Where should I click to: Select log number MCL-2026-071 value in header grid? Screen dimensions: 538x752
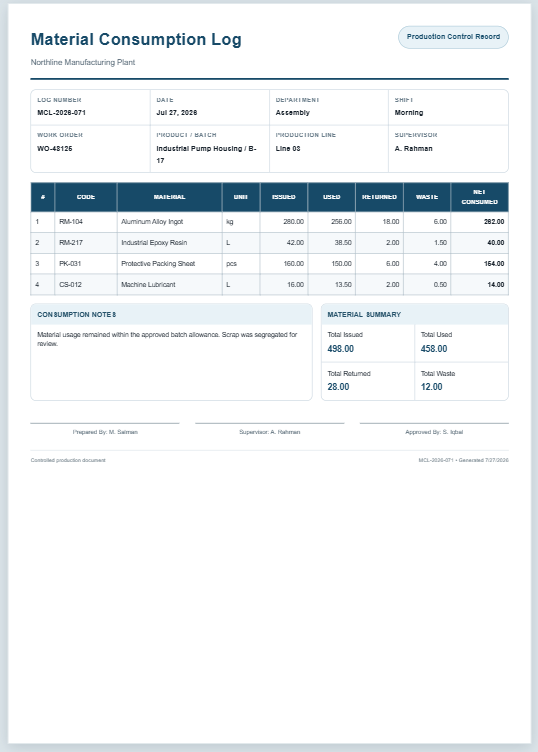coord(61,113)
